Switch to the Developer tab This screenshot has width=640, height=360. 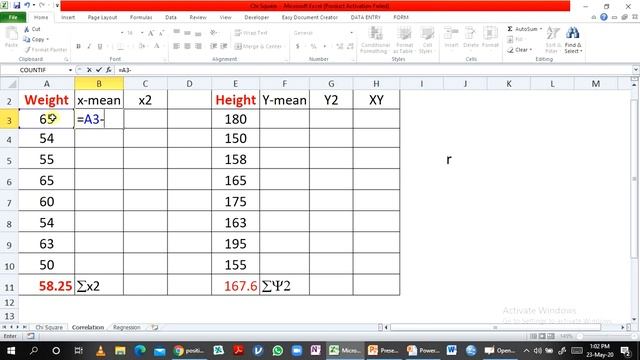pos(256,17)
